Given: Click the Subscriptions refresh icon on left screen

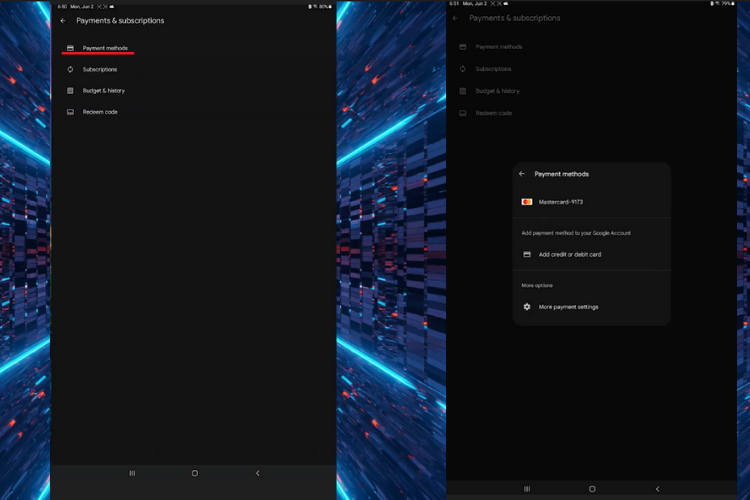Looking at the screenshot, I should click(x=70, y=69).
